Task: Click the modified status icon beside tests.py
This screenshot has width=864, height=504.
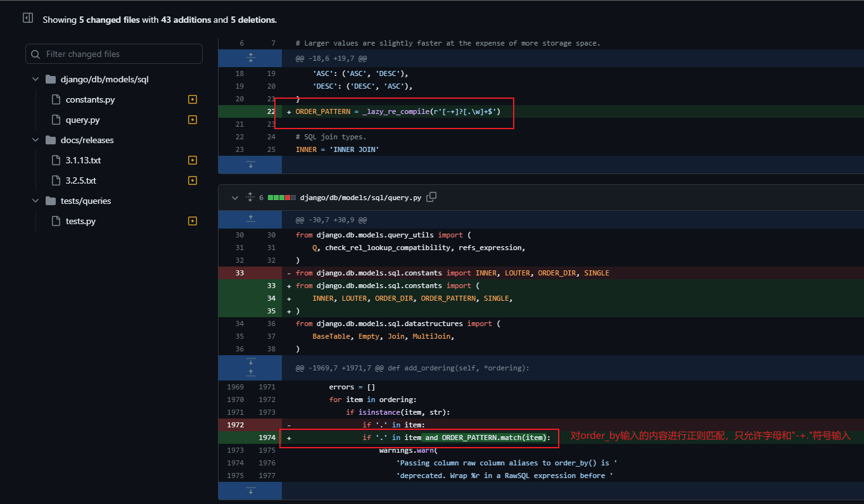Action: click(x=192, y=220)
